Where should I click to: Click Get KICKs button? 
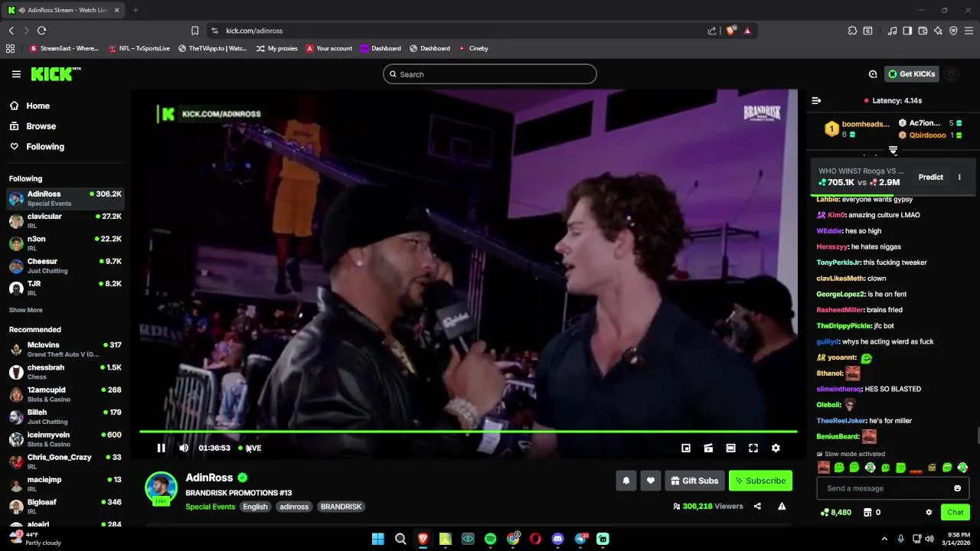(x=911, y=74)
